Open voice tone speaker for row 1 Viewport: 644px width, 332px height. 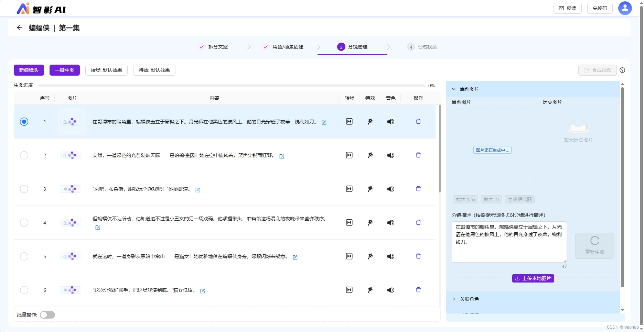coord(390,121)
